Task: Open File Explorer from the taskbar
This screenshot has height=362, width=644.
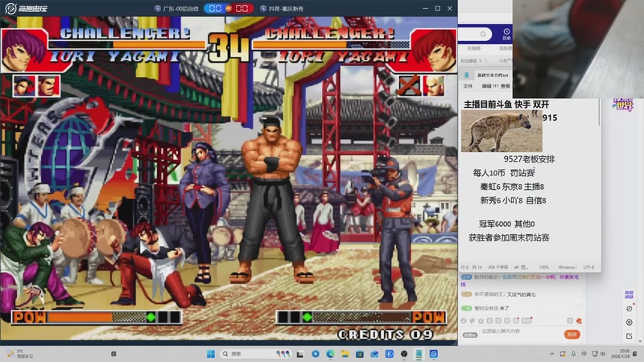Action: (x=345, y=354)
